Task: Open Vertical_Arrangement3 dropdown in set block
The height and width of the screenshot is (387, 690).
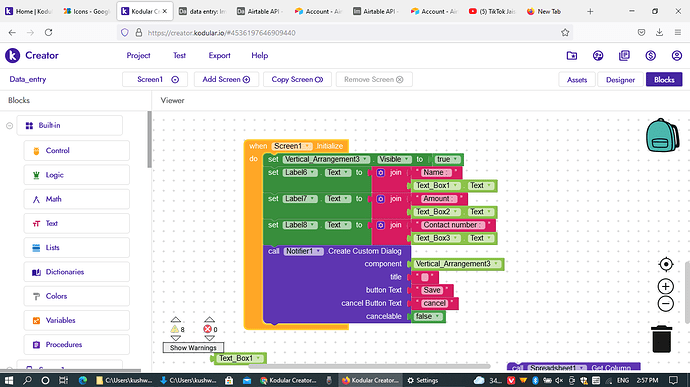Action: pos(326,159)
